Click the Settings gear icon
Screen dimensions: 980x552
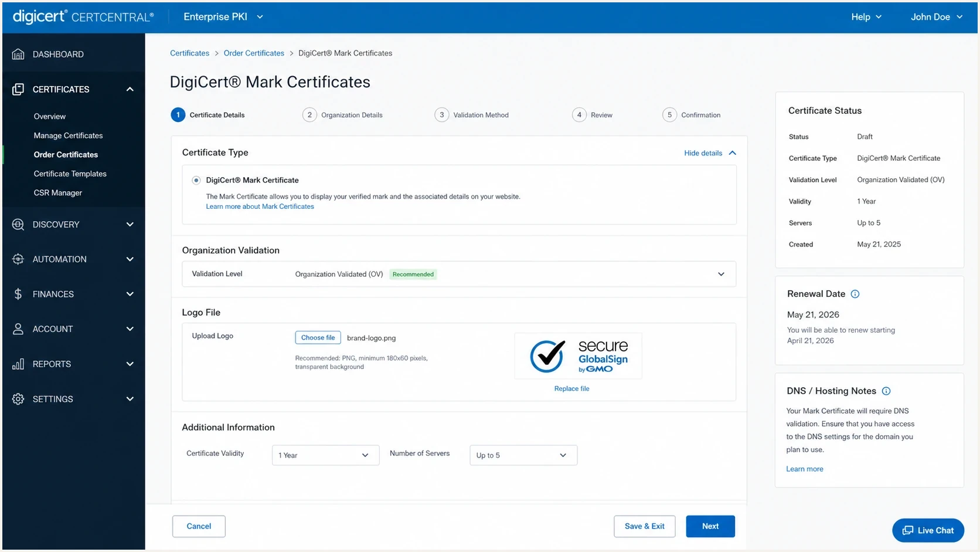point(18,399)
